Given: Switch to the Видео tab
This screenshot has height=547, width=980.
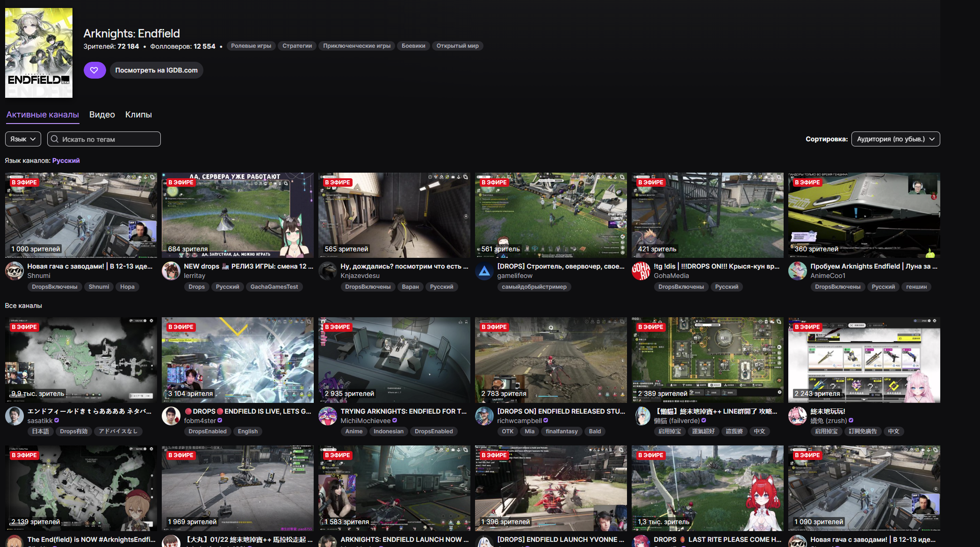Looking at the screenshot, I should (102, 115).
